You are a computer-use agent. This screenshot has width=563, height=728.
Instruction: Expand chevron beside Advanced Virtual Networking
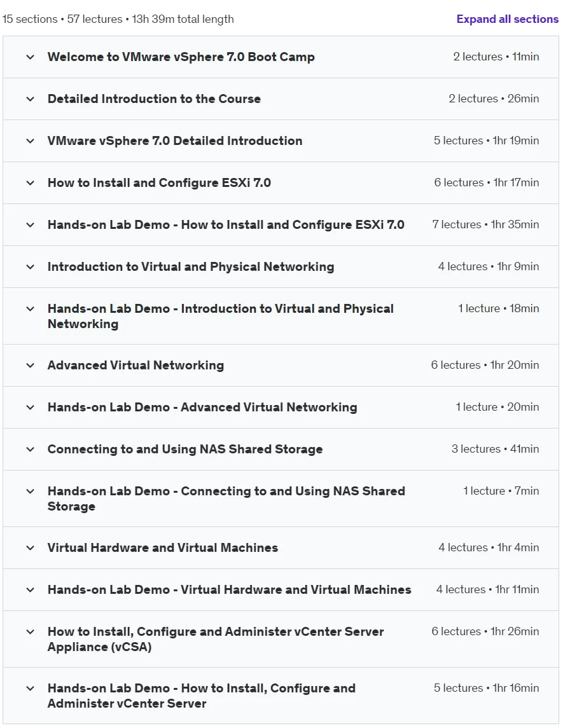(x=30, y=366)
